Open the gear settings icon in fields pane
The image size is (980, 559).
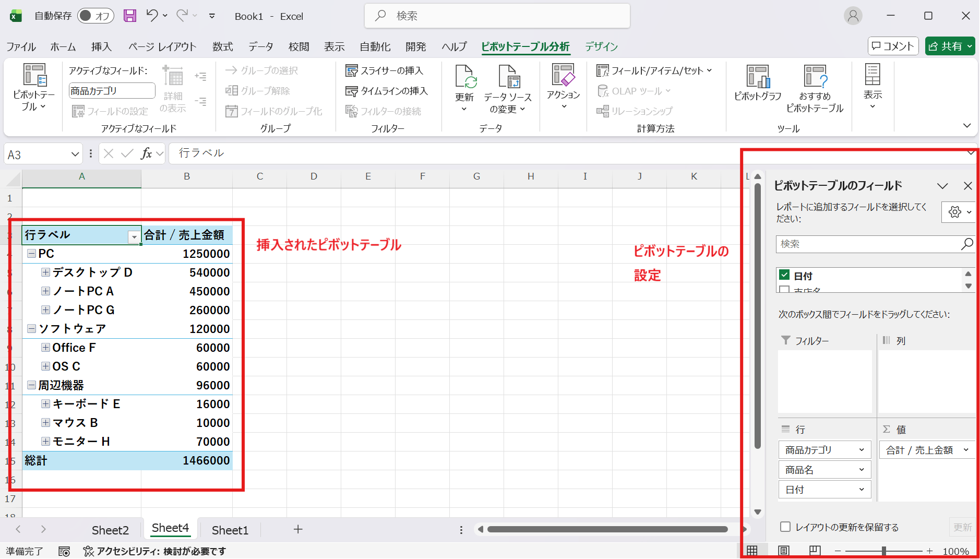coord(955,212)
